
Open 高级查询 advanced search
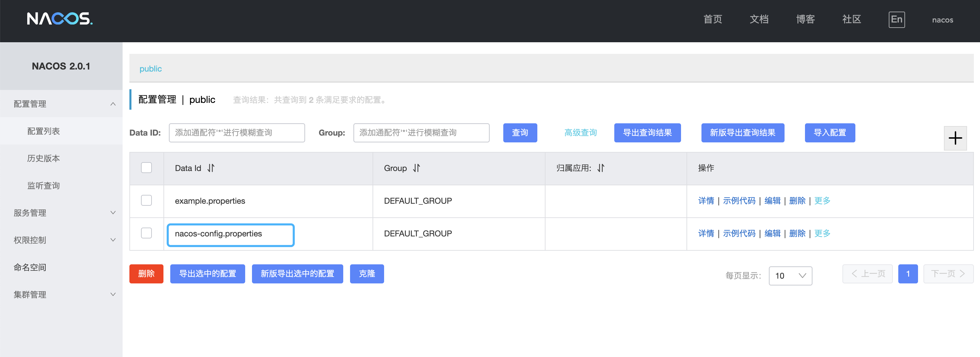click(580, 133)
